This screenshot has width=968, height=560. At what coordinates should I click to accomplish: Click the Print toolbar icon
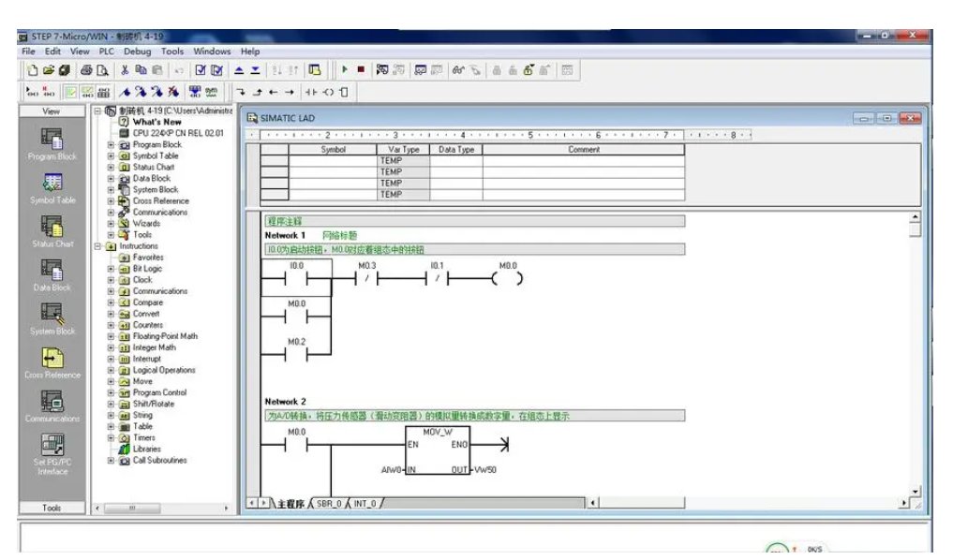pyautogui.click(x=86, y=70)
